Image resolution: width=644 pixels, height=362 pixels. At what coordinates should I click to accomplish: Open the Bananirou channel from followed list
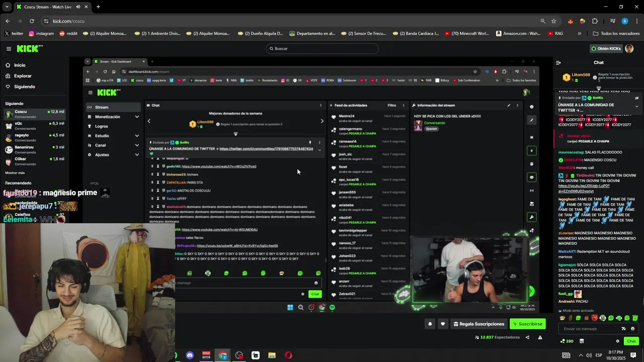point(34,150)
